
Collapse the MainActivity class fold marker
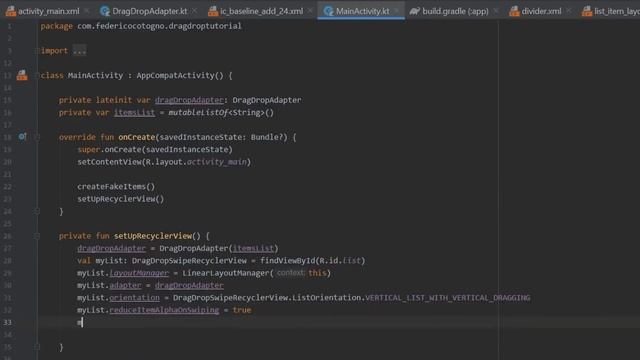coord(38,76)
